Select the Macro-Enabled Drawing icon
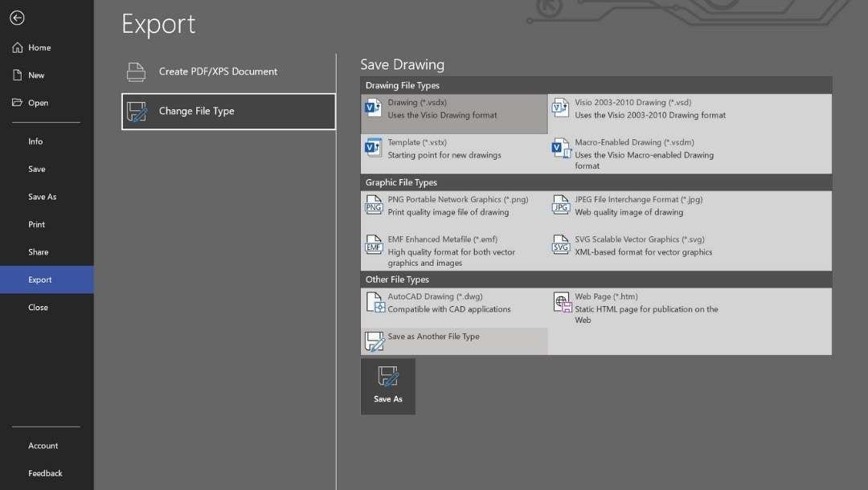This screenshot has height=490, width=868. 560,148
